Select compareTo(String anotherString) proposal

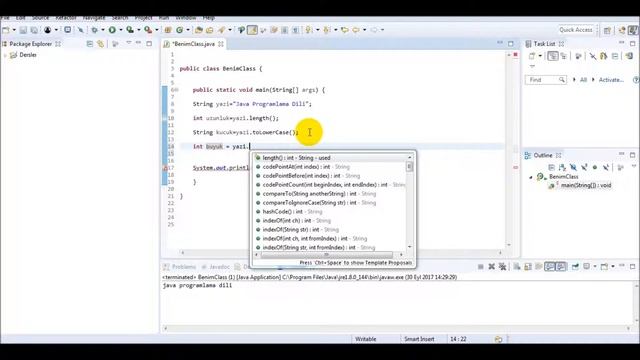(x=330, y=193)
